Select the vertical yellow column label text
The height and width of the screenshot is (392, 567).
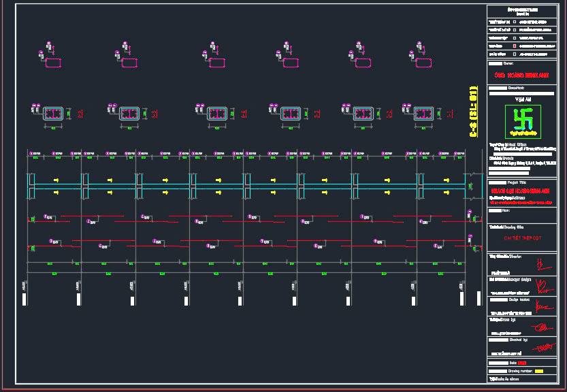point(473,112)
